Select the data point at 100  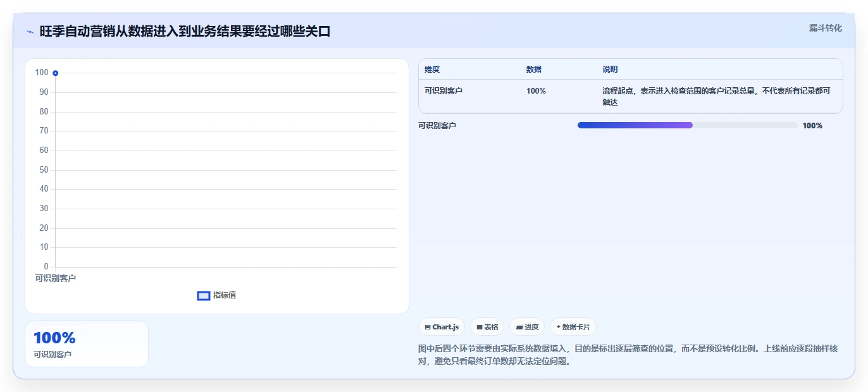click(56, 73)
